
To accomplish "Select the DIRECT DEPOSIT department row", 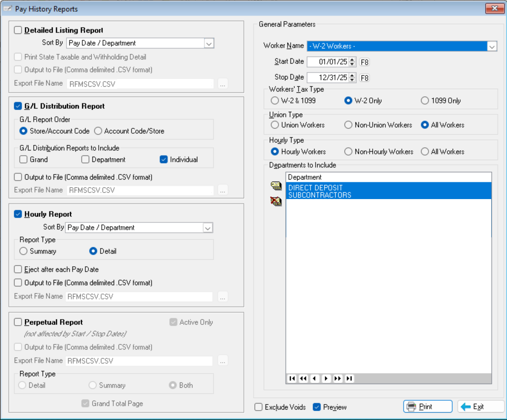I will (389, 188).
